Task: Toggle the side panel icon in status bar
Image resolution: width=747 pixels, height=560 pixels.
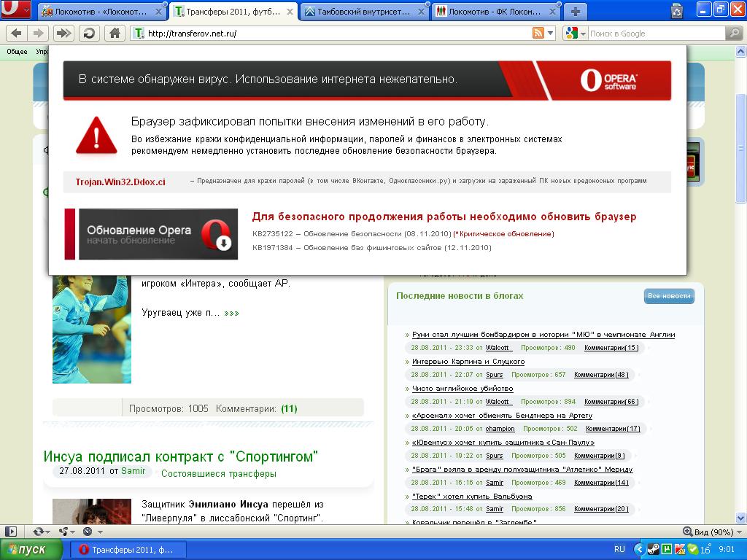Action: pyautogui.click(x=10, y=532)
